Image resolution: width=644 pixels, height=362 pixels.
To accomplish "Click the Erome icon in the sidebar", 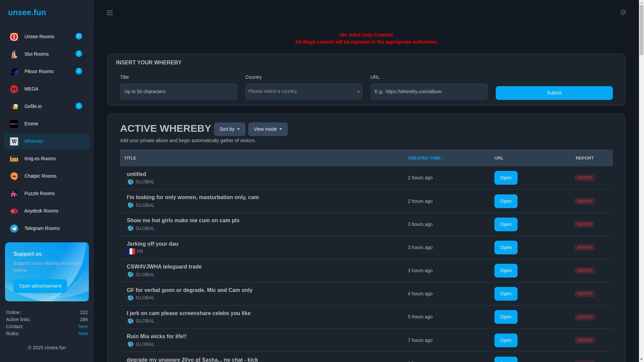I will click(14, 124).
